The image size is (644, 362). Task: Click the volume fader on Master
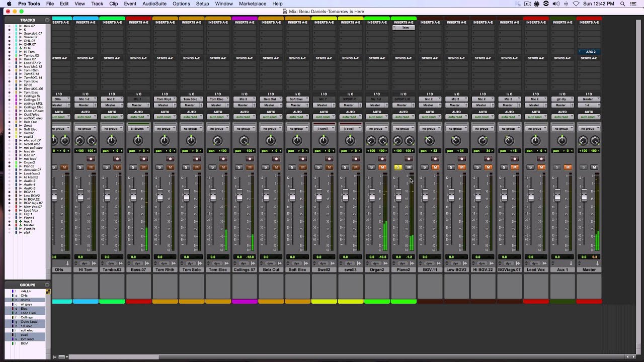(584, 196)
